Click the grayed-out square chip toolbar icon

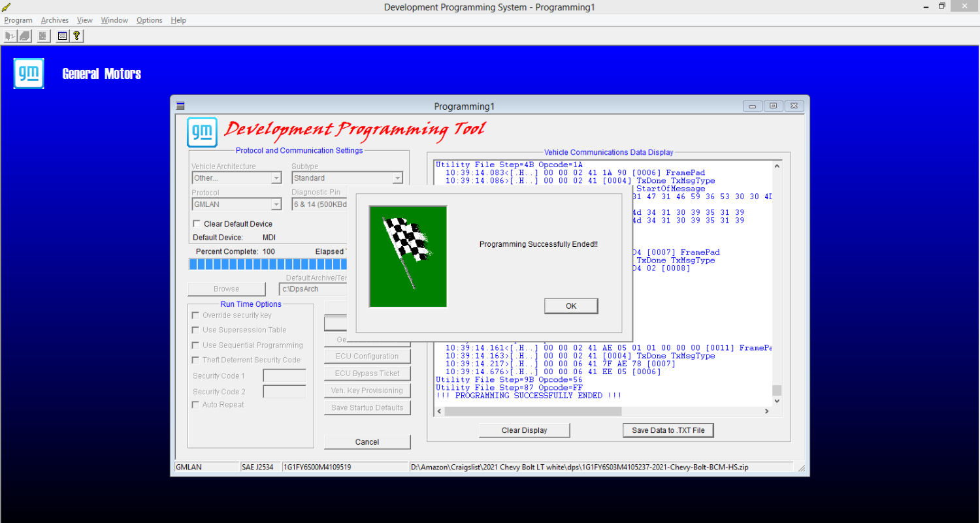pyautogui.click(x=42, y=36)
